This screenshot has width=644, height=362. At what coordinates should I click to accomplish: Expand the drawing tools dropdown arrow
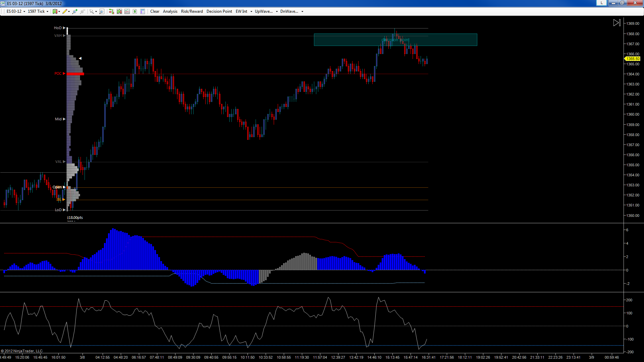point(69,11)
